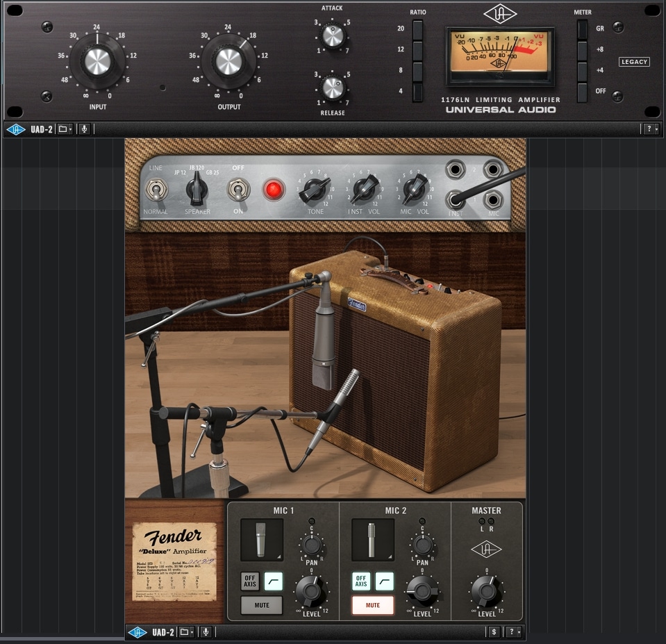The width and height of the screenshot is (666, 644).
Task: Click the 1176LN LIMITING AMPLIFIER text
Action: [x=500, y=100]
